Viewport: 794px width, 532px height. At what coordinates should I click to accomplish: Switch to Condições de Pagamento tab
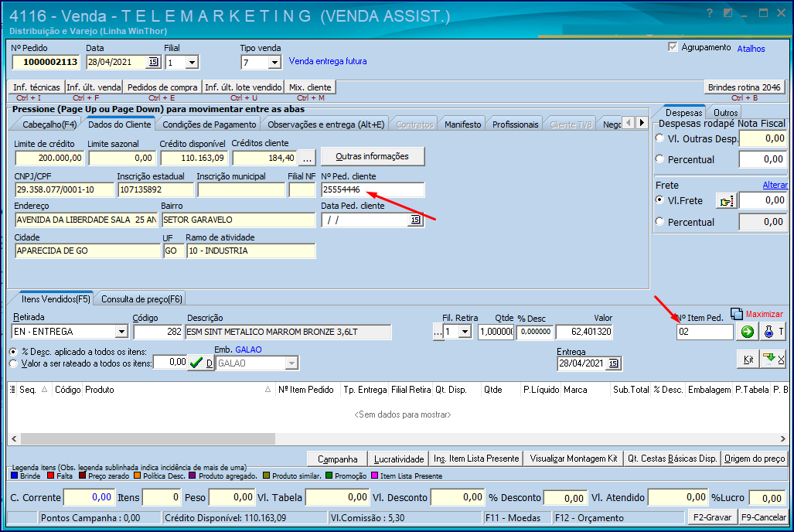pyautogui.click(x=210, y=124)
